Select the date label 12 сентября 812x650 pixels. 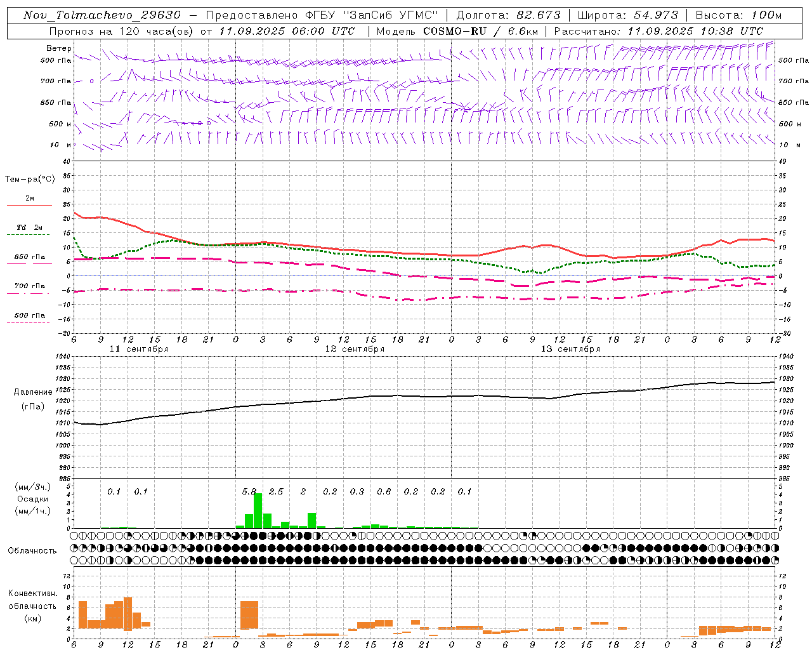[x=355, y=349]
